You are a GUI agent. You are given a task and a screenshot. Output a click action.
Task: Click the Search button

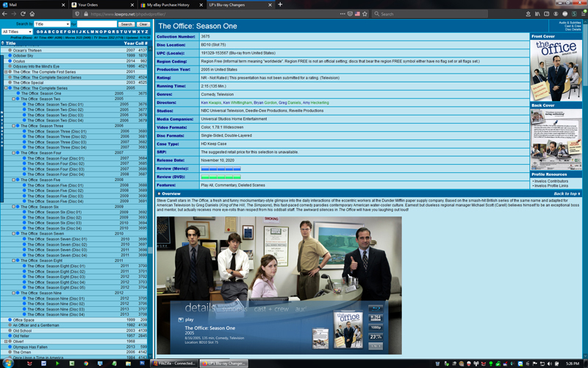[x=126, y=24]
